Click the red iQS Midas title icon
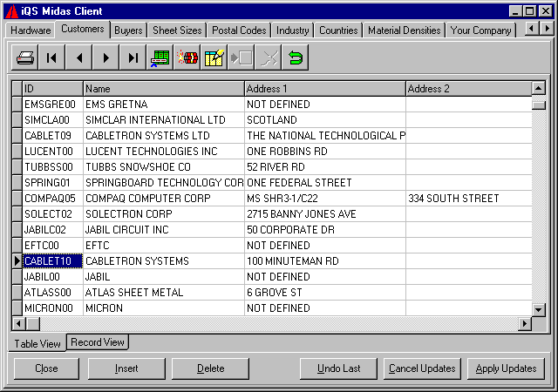Screen dimensions: 558x392 click(11, 11)
